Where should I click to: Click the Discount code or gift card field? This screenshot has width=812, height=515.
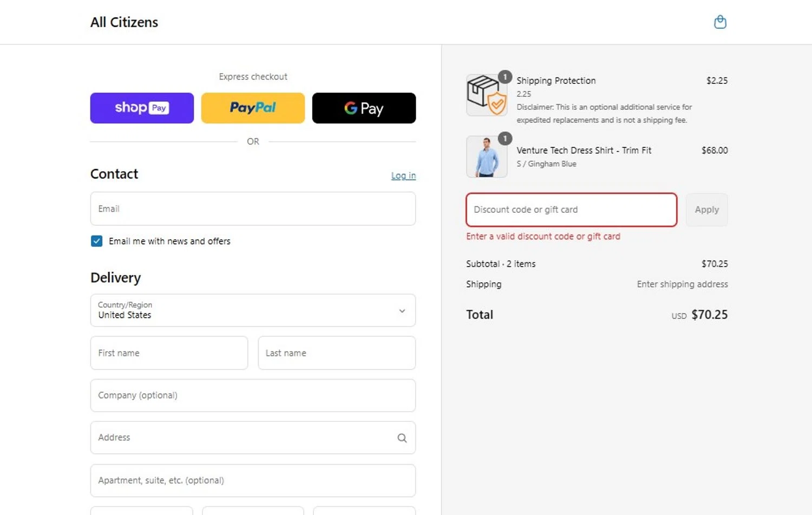coord(571,210)
